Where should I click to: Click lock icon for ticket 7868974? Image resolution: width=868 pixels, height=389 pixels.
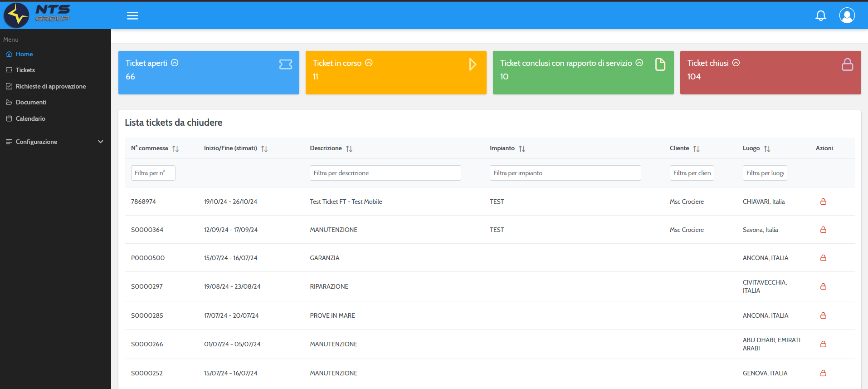823,202
